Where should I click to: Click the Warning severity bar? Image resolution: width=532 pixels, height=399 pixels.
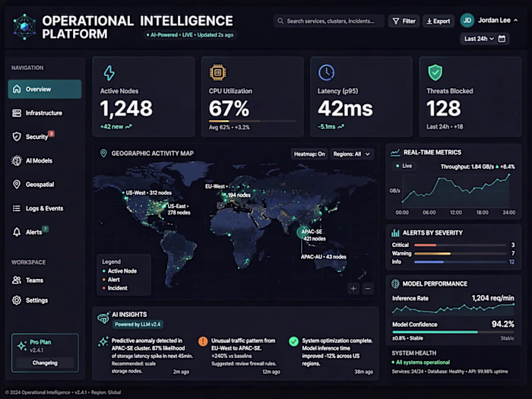pyautogui.click(x=460, y=253)
